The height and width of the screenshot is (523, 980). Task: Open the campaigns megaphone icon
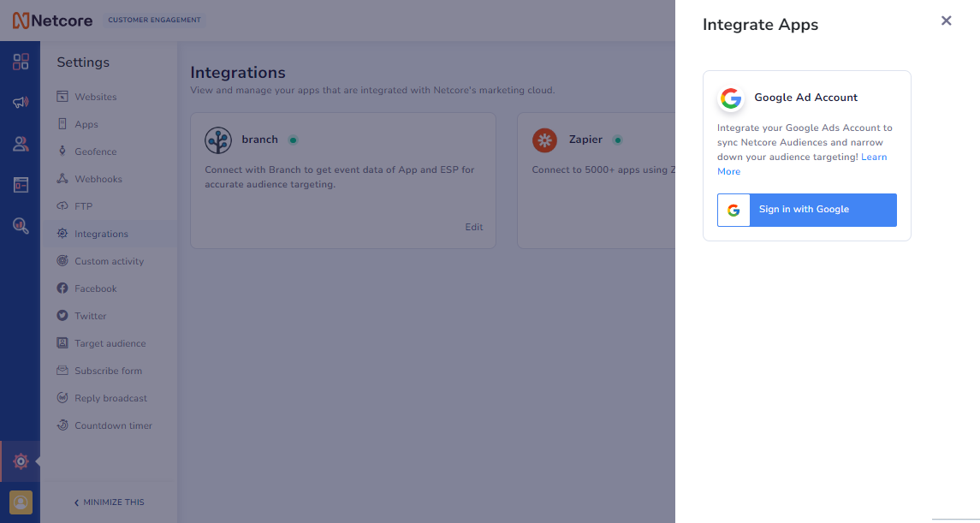point(21,103)
